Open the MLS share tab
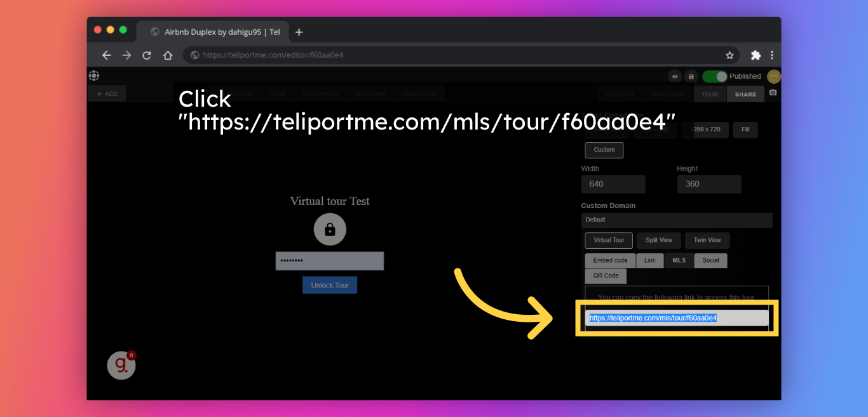The image size is (868, 417). (679, 260)
